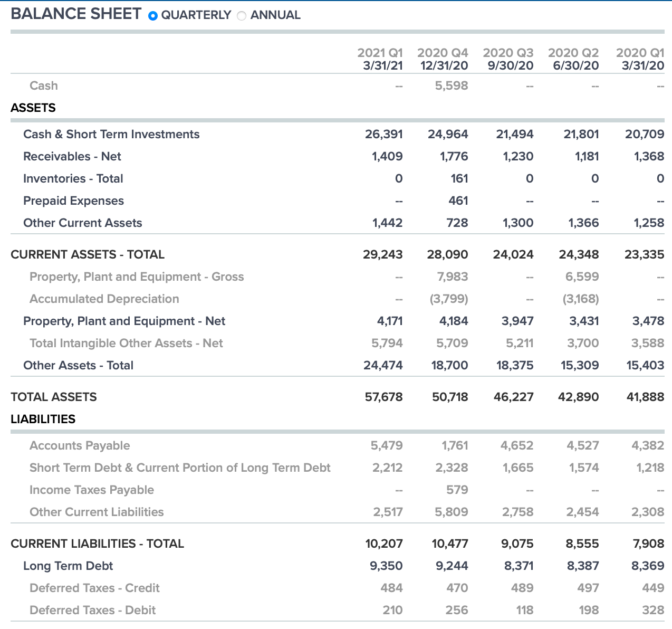
Task: Click Total Intangible Other Assets - Net label
Action: tap(126, 343)
